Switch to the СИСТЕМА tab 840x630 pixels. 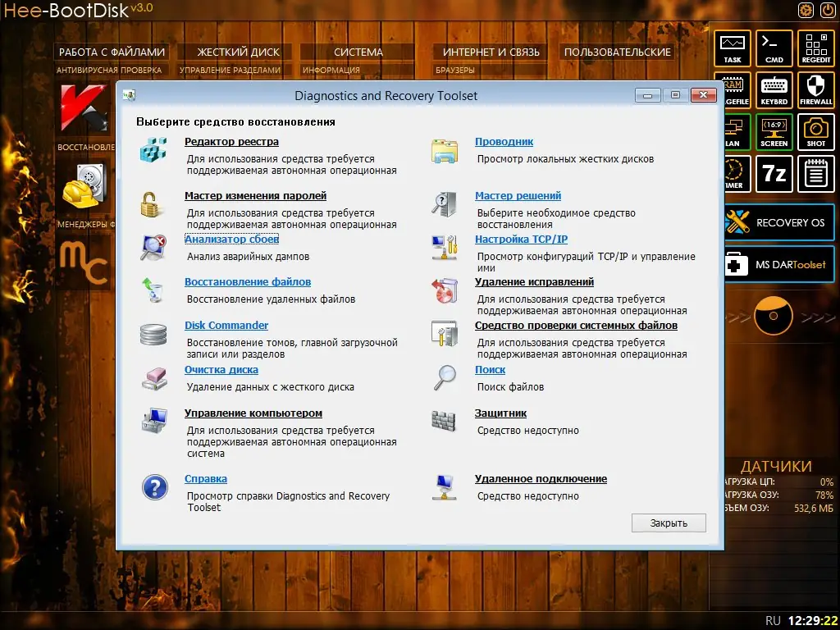tap(358, 51)
